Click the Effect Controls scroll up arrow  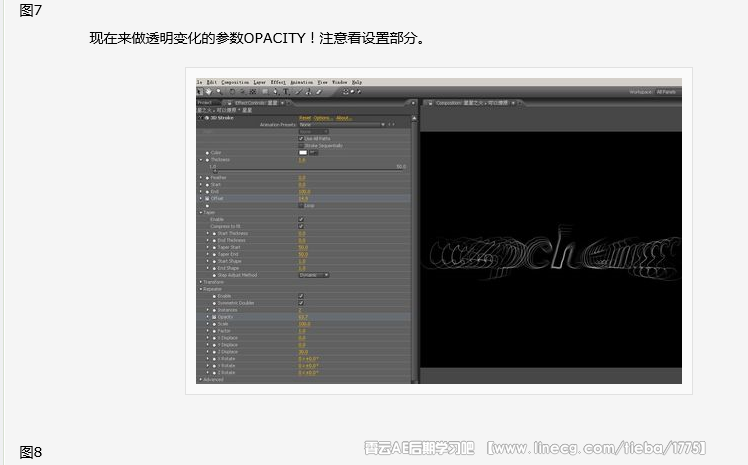click(x=413, y=118)
